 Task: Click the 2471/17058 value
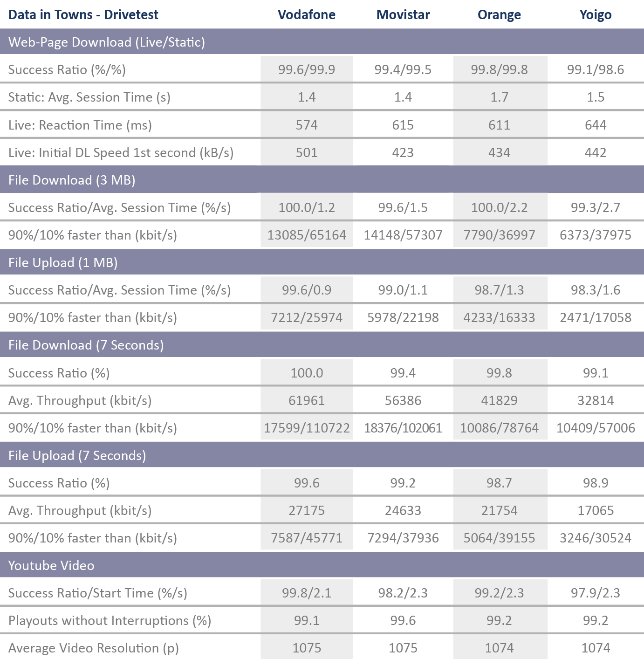point(596,317)
